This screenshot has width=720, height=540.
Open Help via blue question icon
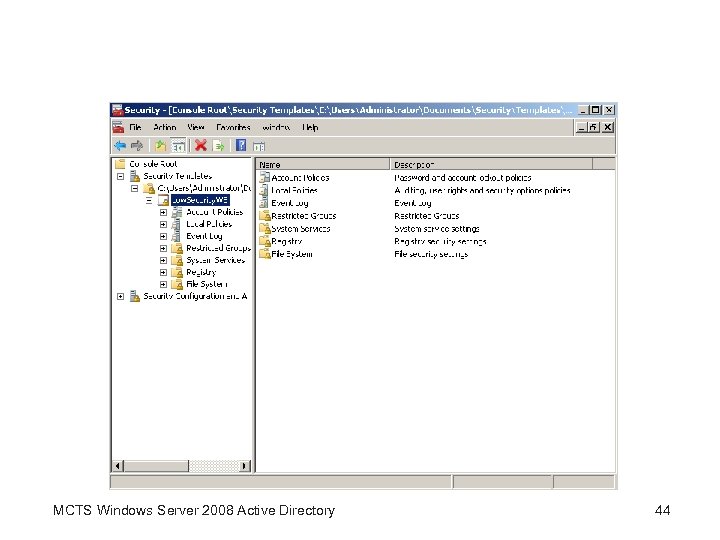pyautogui.click(x=241, y=146)
